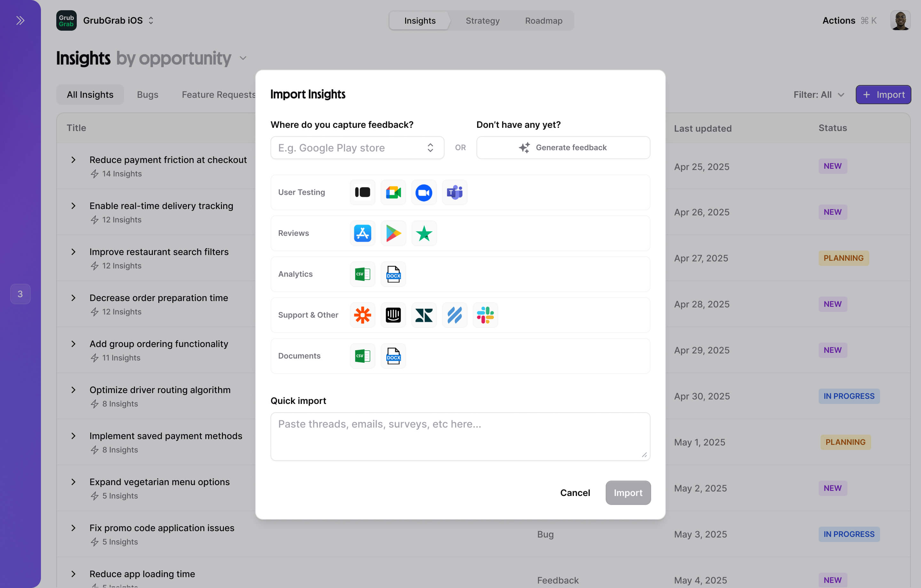
Task: Expand Expand vegetarian menu options row
Action: tap(74, 482)
